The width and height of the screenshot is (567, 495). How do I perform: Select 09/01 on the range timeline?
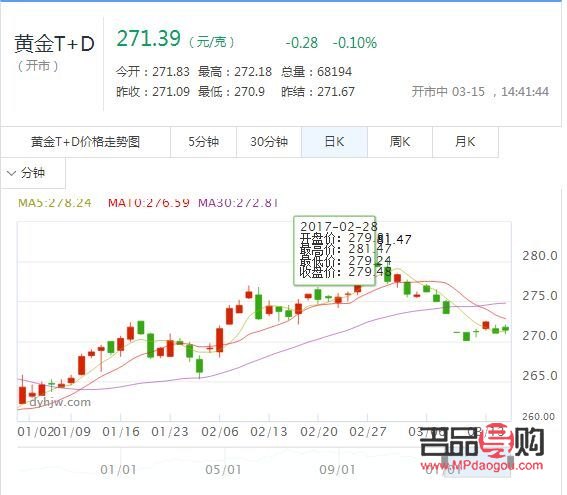(x=337, y=470)
